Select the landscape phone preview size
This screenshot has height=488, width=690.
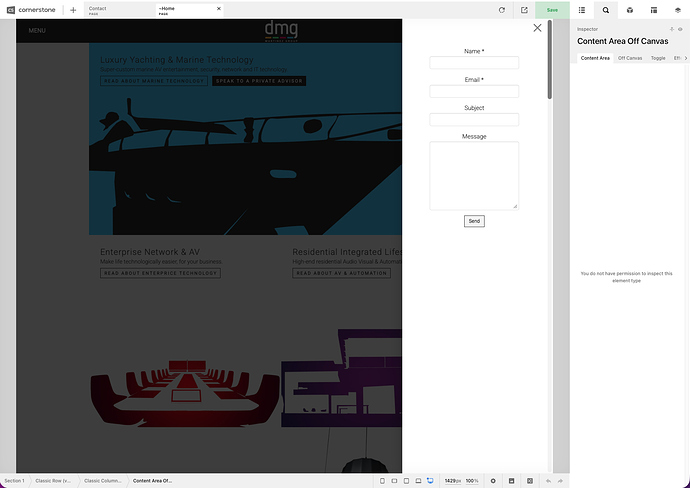point(394,481)
